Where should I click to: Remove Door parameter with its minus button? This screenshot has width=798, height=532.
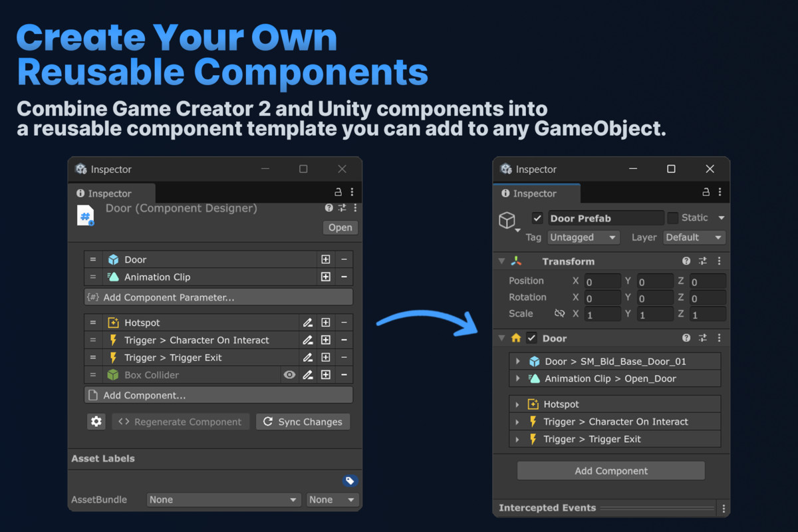(x=344, y=260)
